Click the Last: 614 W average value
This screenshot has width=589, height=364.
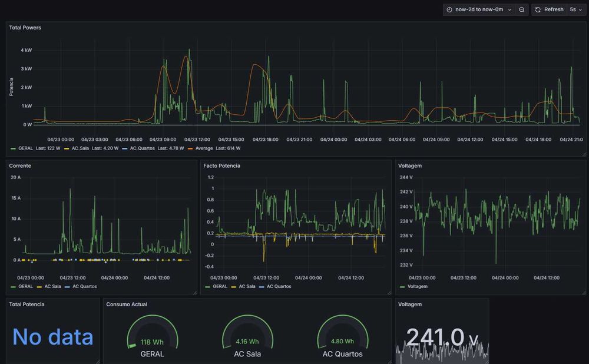click(228, 148)
